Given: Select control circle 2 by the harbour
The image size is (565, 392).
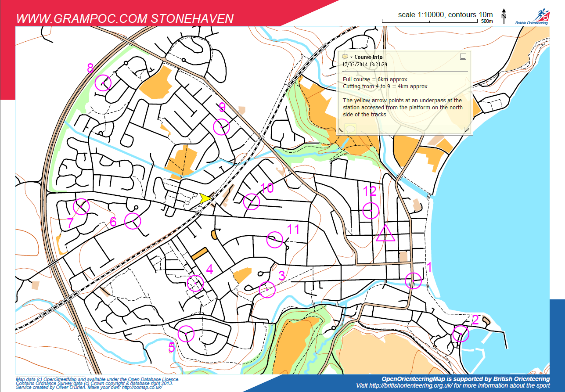Looking at the screenshot, I should (x=461, y=334).
